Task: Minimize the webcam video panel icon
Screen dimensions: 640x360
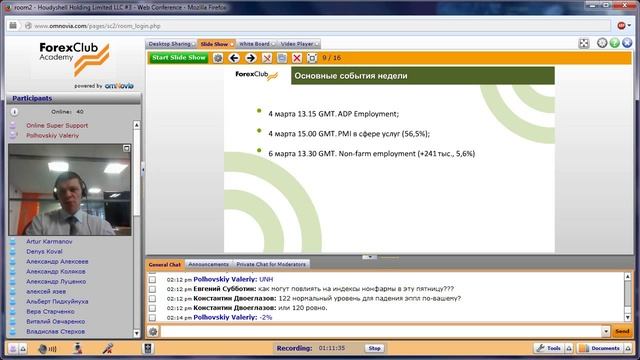Action: tap(127, 148)
